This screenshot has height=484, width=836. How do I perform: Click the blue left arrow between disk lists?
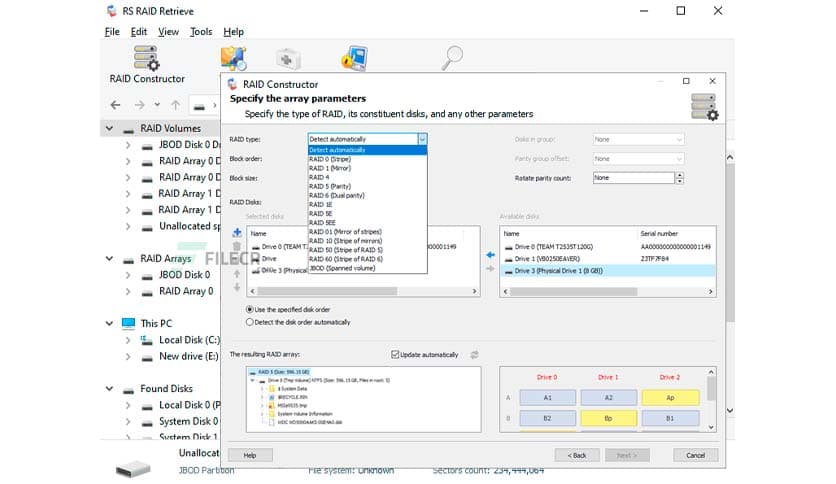pos(490,254)
